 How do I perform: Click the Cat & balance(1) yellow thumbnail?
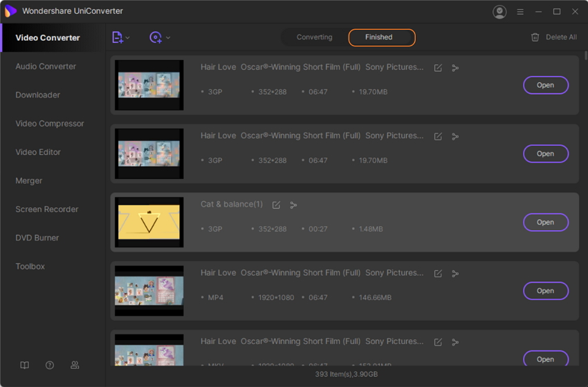click(x=149, y=222)
